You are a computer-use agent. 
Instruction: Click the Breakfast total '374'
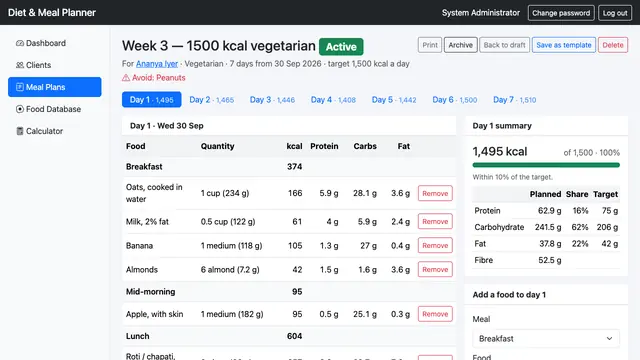tap(294, 167)
